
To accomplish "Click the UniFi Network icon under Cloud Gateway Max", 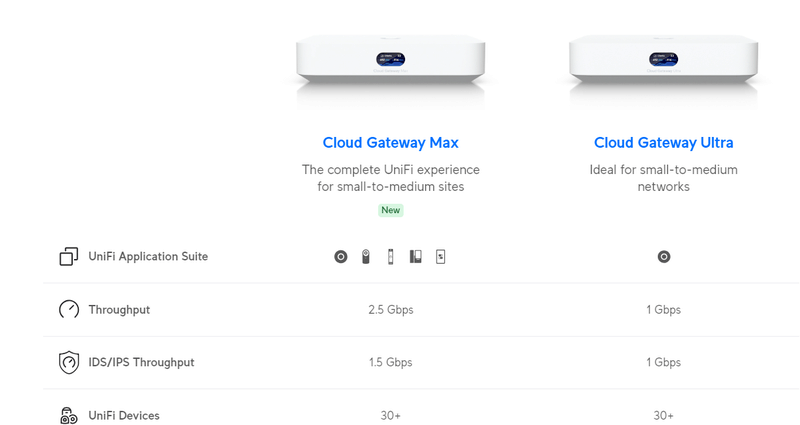I will [341, 257].
